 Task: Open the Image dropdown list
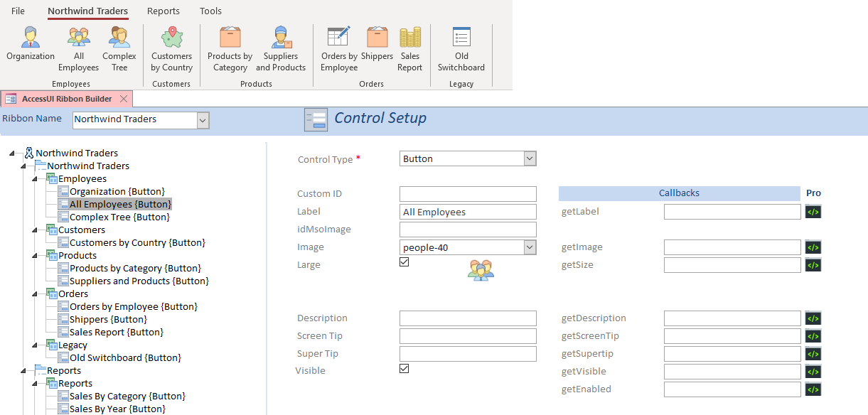point(530,247)
